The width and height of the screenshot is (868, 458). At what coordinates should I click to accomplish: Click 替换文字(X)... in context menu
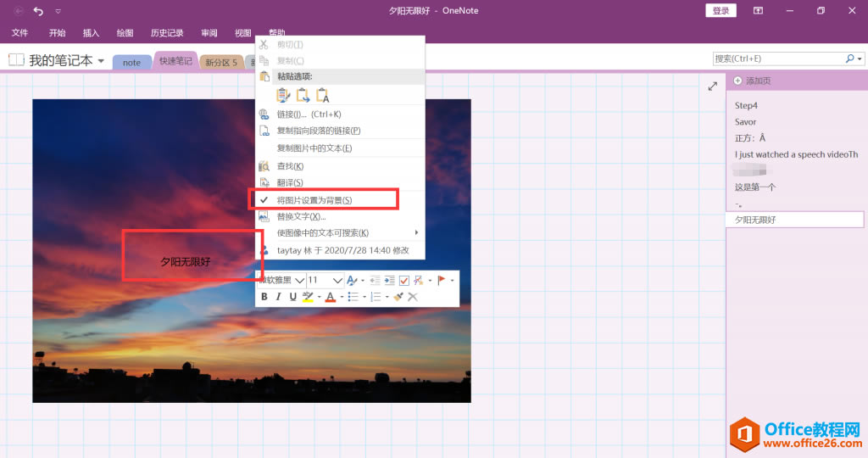340,216
